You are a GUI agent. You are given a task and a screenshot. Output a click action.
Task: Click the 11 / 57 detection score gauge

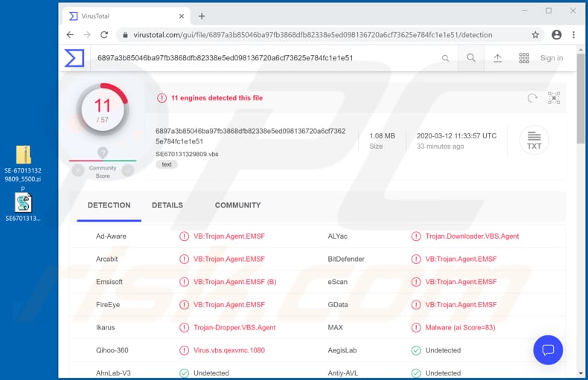(103, 109)
